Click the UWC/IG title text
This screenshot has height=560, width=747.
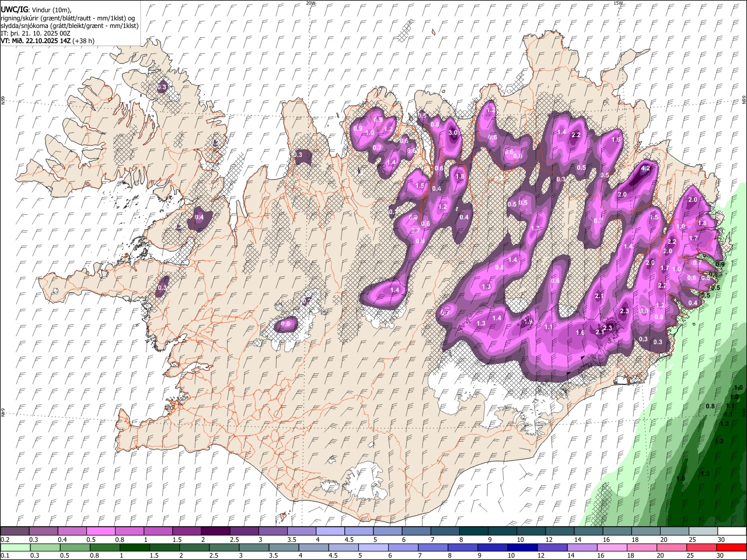(14, 10)
